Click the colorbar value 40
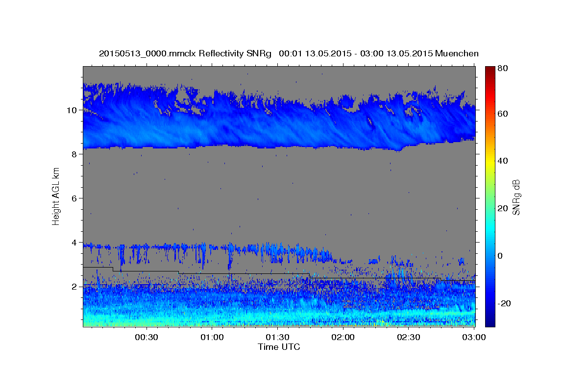 (502, 161)
